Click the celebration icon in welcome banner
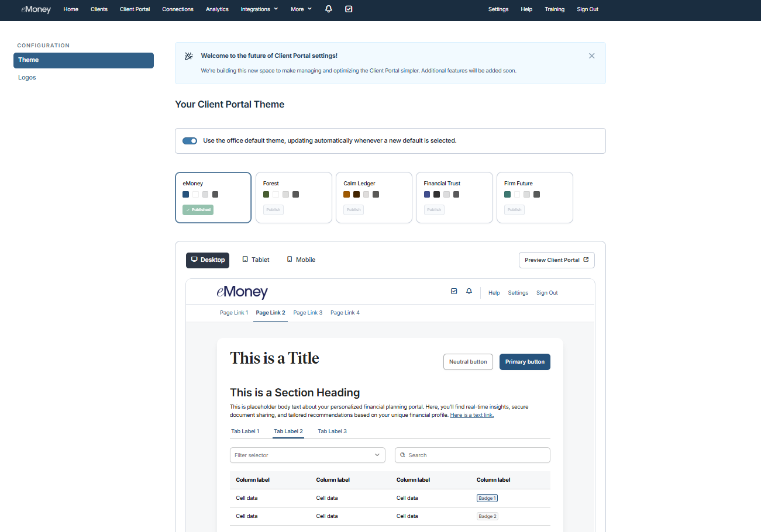Image resolution: width=761 pixels, height=532 pixels. tap(188, 56)
